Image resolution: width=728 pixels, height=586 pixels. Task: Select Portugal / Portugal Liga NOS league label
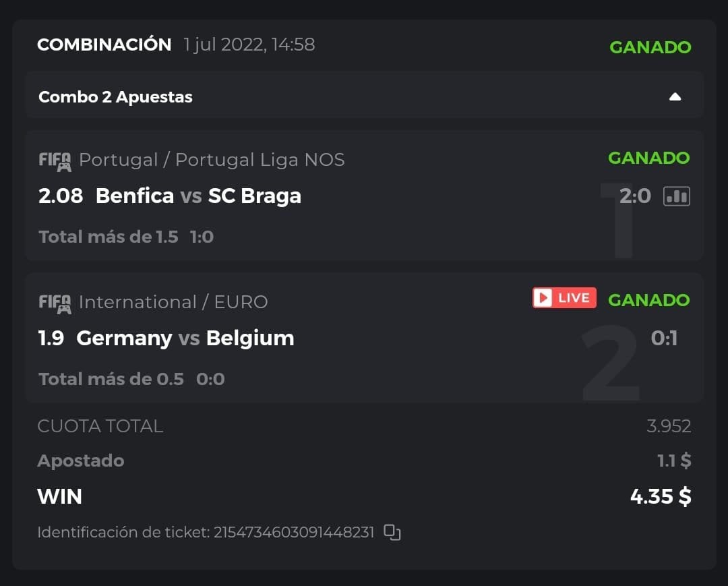tap(212, 160)
